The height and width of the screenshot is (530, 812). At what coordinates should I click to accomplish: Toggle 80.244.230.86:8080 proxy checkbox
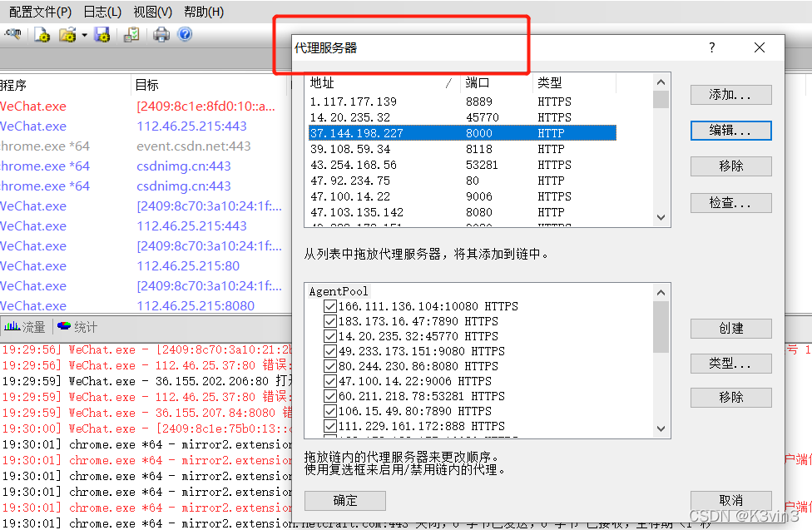point(329,366)
